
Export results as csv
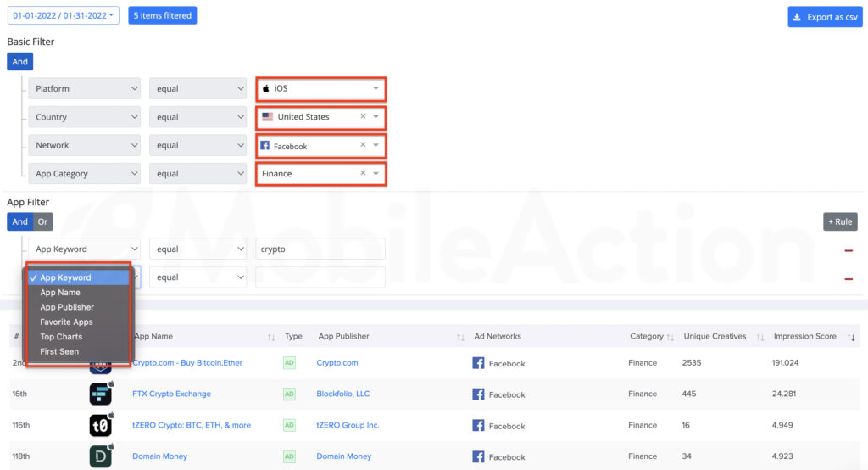tap(825, 17)
